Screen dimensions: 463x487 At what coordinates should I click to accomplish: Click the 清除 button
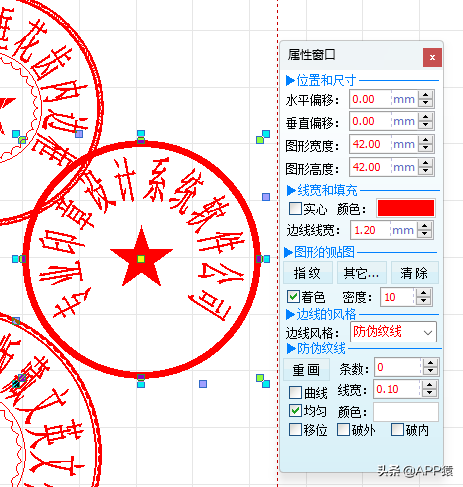point(414,273)
